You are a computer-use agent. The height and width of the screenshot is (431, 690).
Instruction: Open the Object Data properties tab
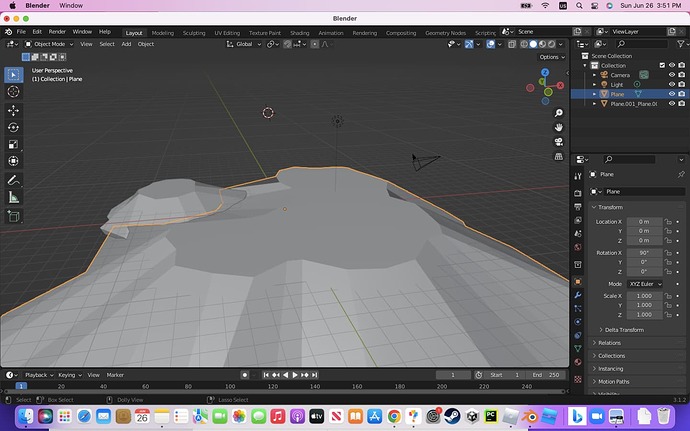pos(578,348)
